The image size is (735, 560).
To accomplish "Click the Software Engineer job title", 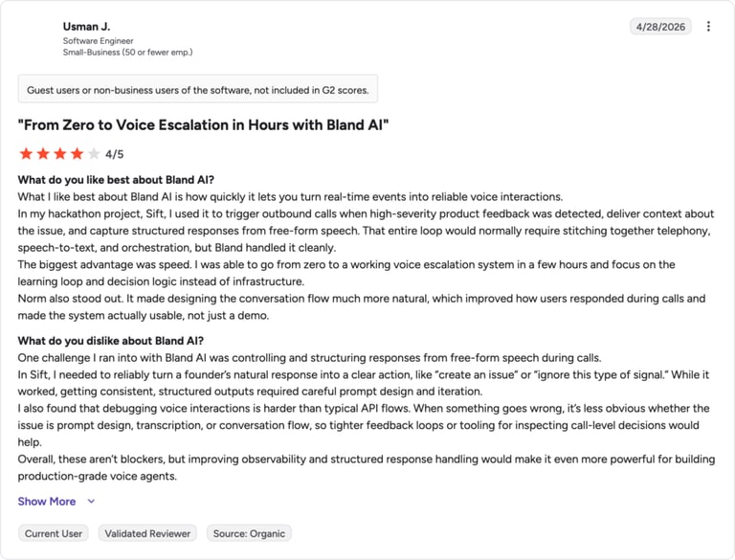I will [x=98, y=41].
